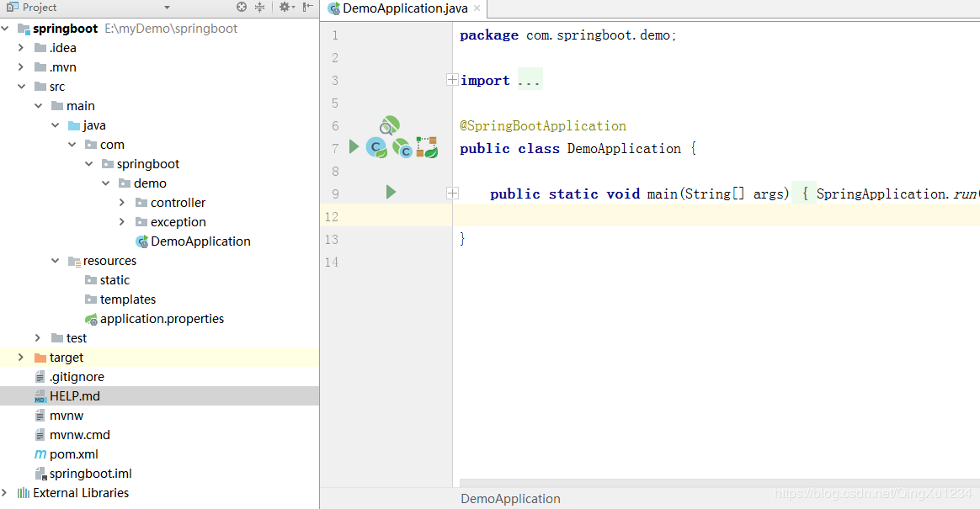This screenshot has height=509, width=980.
Task: Open the Project view selector dropdown
Action: [x=167, y=8]
